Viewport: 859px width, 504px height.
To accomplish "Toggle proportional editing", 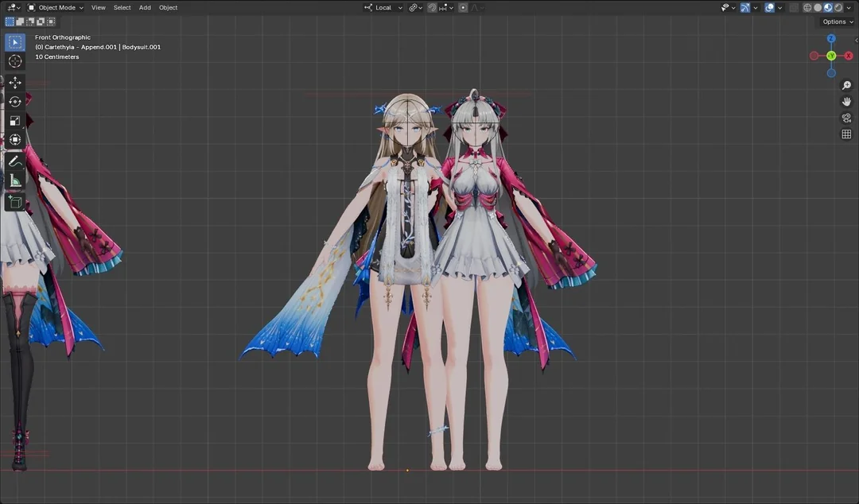I will [463, 8].
